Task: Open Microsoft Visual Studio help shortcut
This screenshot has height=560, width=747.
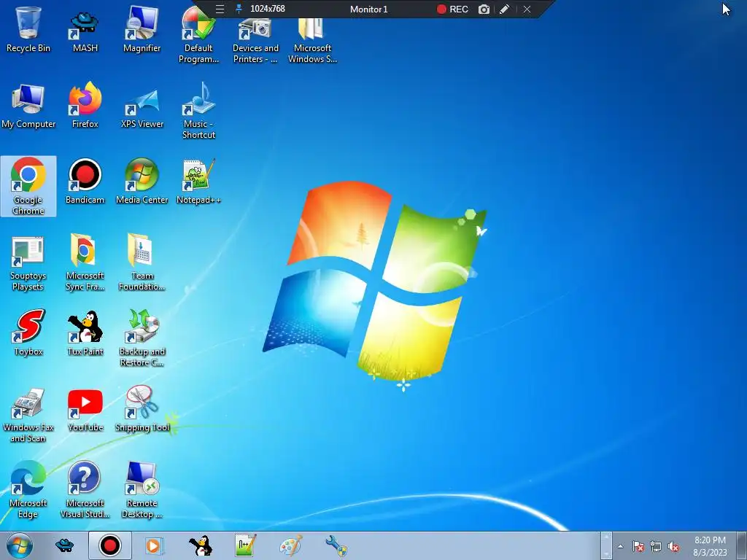Action: click(85, 489)
